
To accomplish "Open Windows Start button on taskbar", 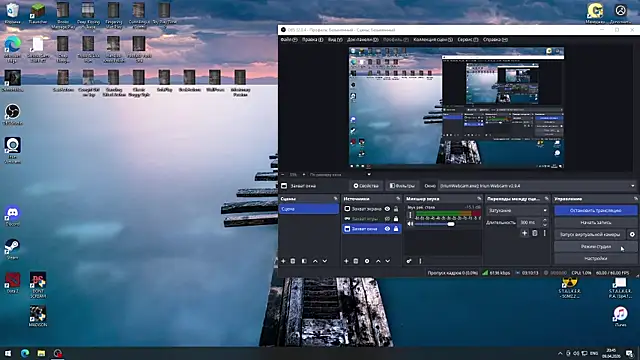I will tap(8, 353).
